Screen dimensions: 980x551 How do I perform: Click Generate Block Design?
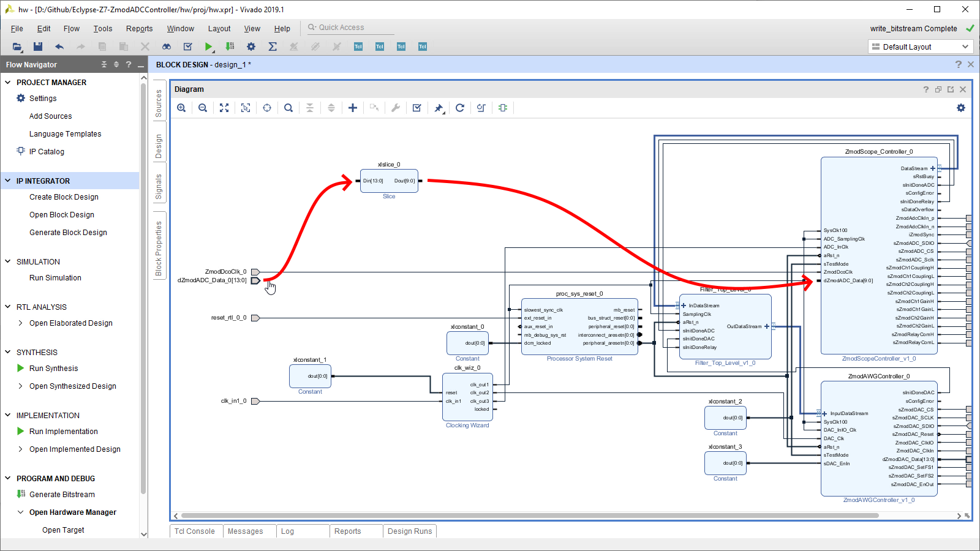click(x=68, y=233)
